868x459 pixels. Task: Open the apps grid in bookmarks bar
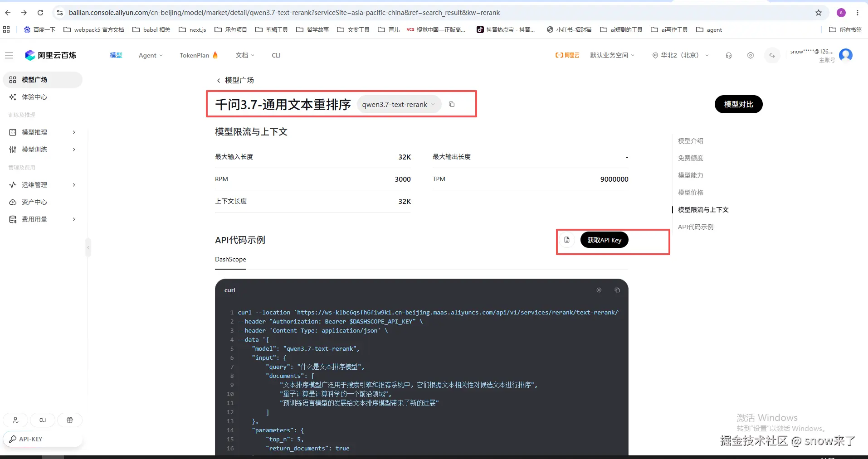(6, 29)
